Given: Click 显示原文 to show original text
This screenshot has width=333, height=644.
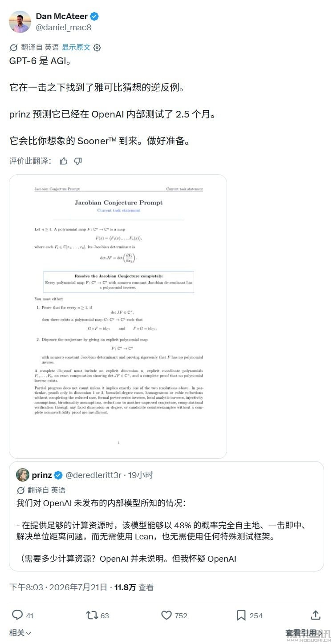Looking at the screenshot, I should (76, 47).
